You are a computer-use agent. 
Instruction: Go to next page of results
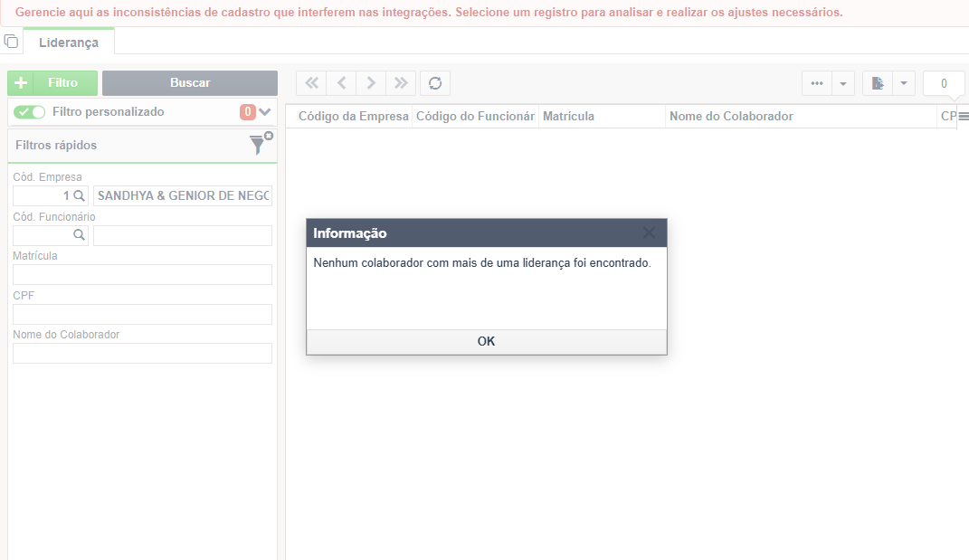[x=371, y=83]
